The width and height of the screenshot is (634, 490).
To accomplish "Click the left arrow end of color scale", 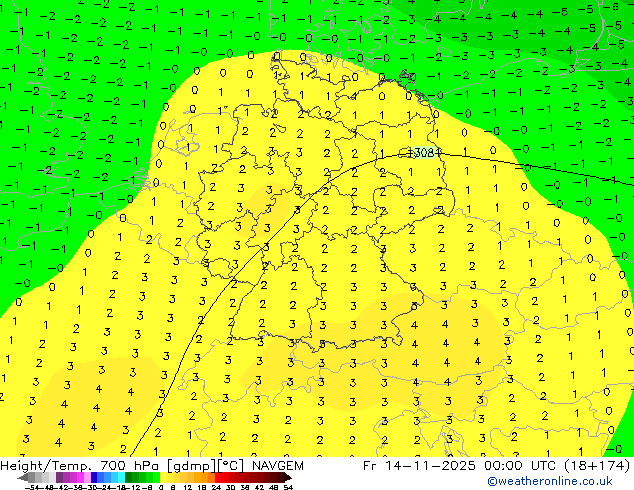I will (x=22, y=477).
